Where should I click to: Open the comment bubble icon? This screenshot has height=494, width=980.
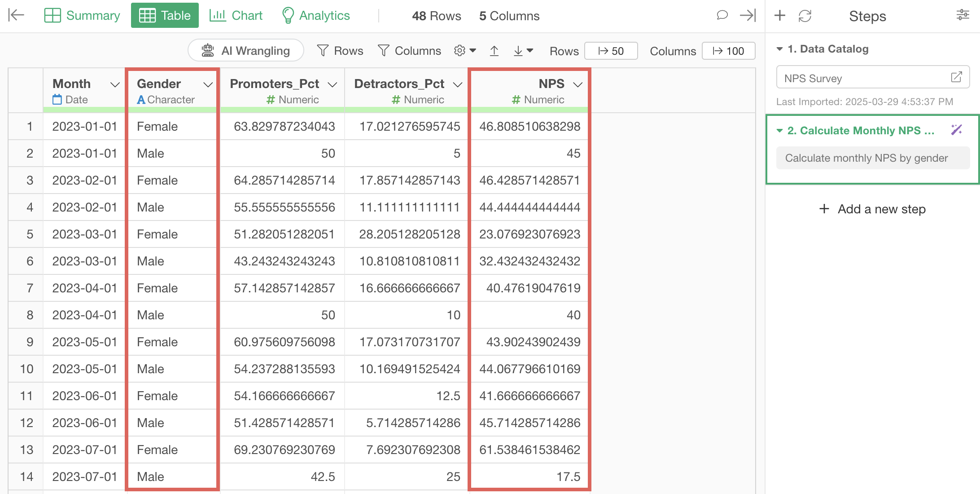click(x=722, y=15)
